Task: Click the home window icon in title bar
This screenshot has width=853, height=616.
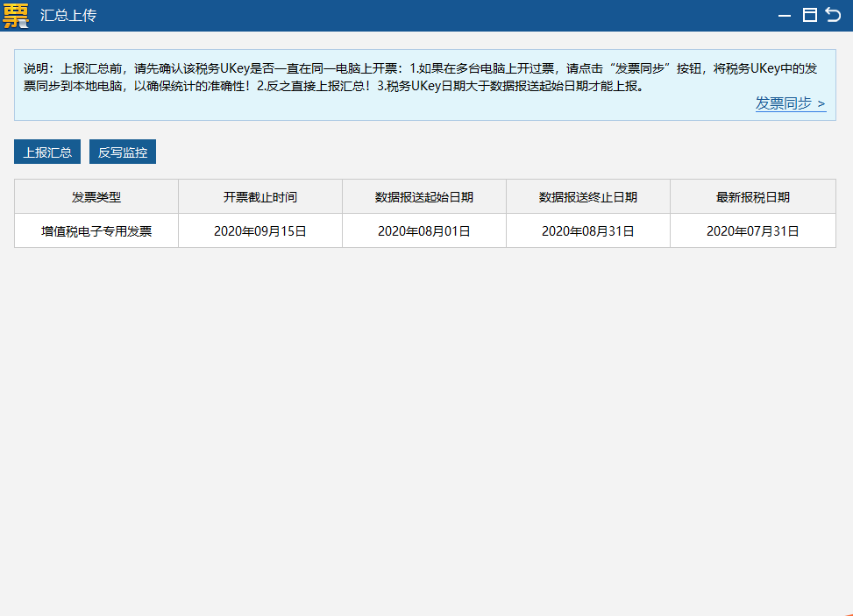Action: (x=809, y=14)
